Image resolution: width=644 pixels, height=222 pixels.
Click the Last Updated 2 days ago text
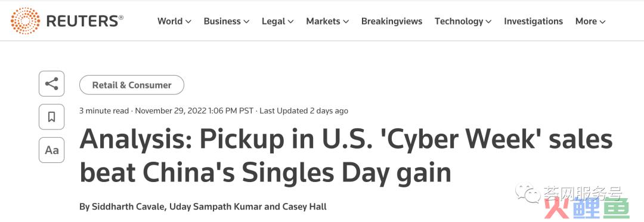point(304,110)
